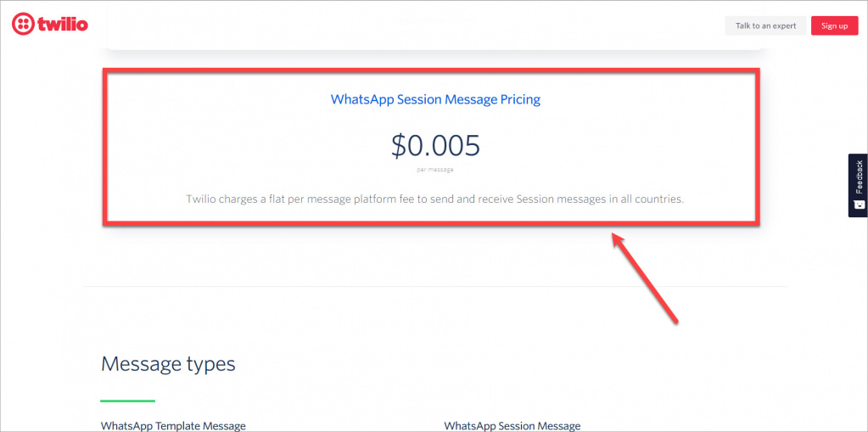Click the Feedback smiley icon on side tab
Screen dimensions: 868x432
tap(858, 205)
